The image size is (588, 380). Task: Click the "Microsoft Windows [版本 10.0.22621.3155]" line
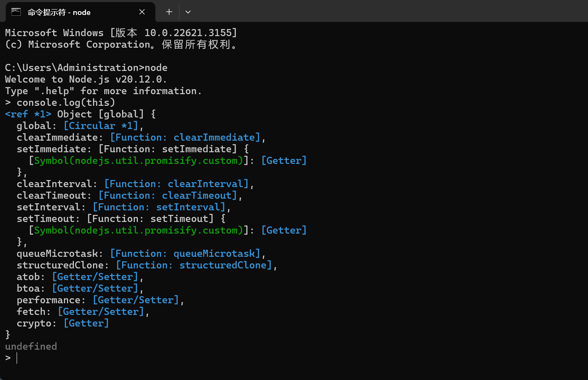pyautogui.click(x=121, y=33)
